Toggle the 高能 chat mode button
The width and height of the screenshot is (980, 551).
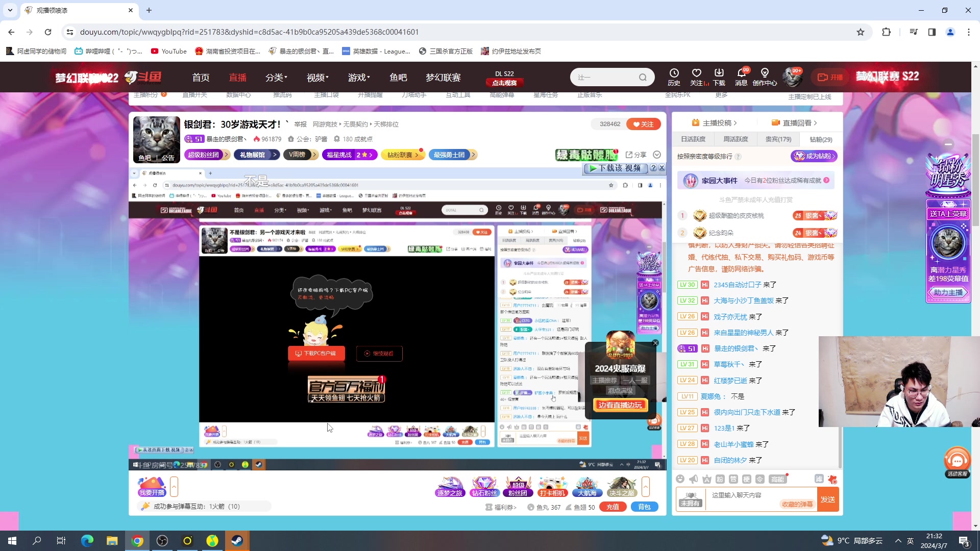(777, 479)
